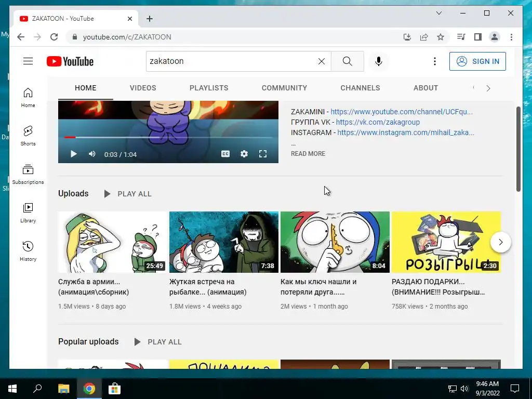532x399 pixels.
Task: Open Home in the left sidebar
Action: coord(28,98)
